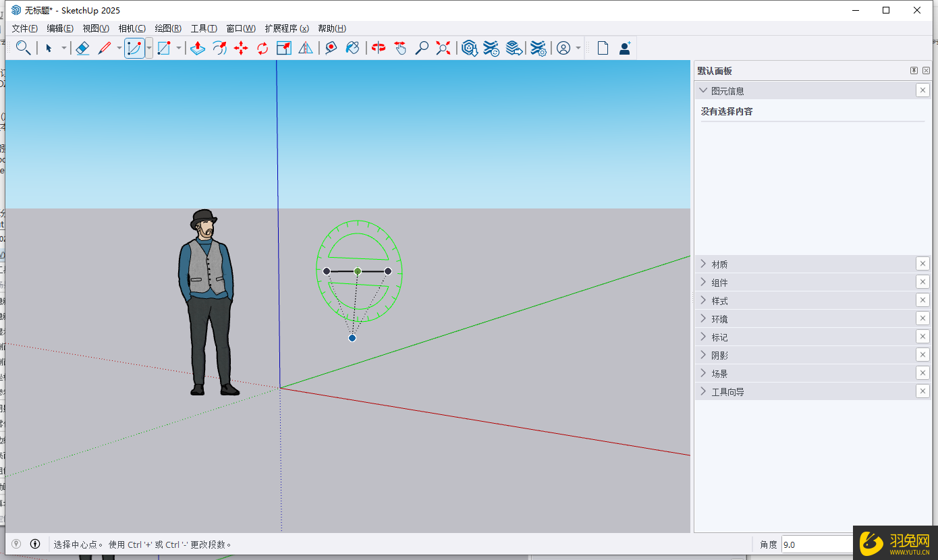The height and width of the screenshot is (560, 938).
Task: Use the Pan tool
Action: pyautogui.click(x=399, y=48)
